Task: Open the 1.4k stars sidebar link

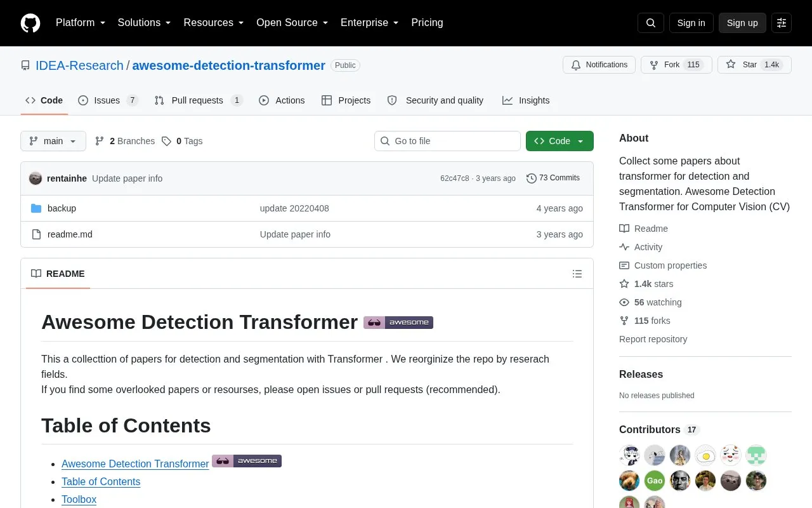Action: pos(653,284)
